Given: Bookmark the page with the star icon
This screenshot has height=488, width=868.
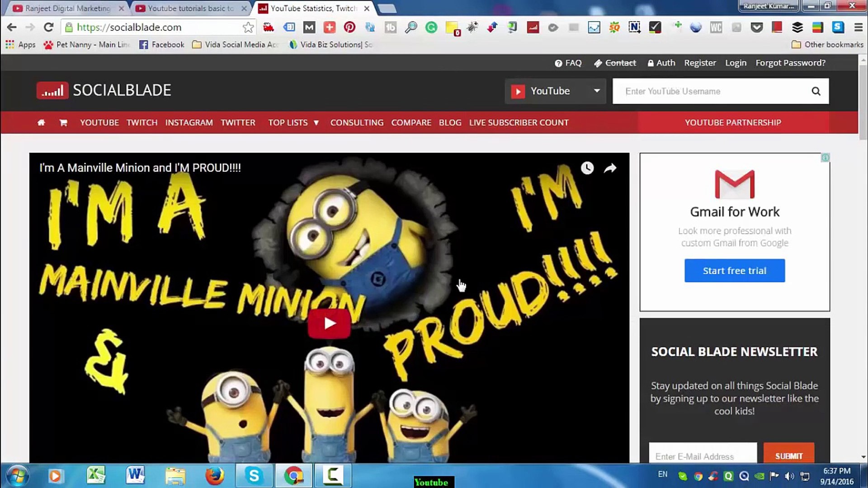Looking at the screenshot, I should 248,28.
